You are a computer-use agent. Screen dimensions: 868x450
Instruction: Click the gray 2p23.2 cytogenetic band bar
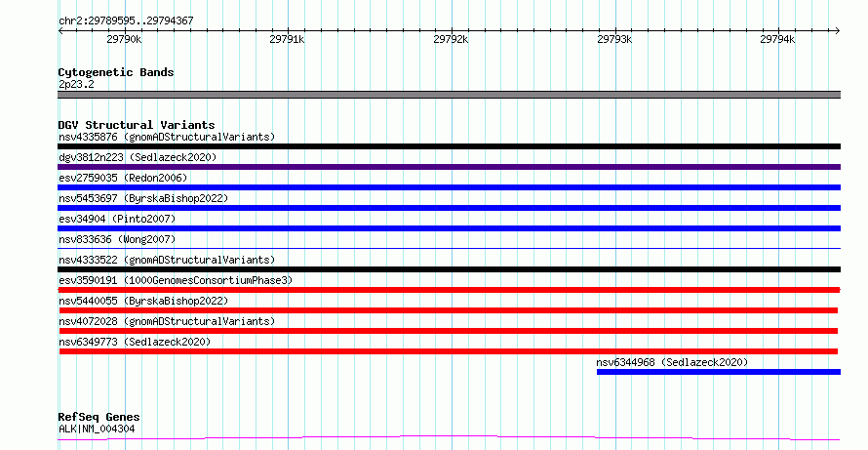pyautogui.click(x=449, y=95)
